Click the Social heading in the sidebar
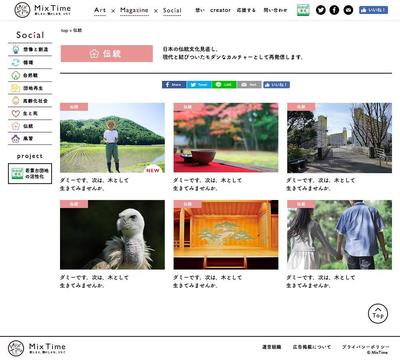This screenshot has height=360, width=400. pyautogui.click(x=30, y=35)
